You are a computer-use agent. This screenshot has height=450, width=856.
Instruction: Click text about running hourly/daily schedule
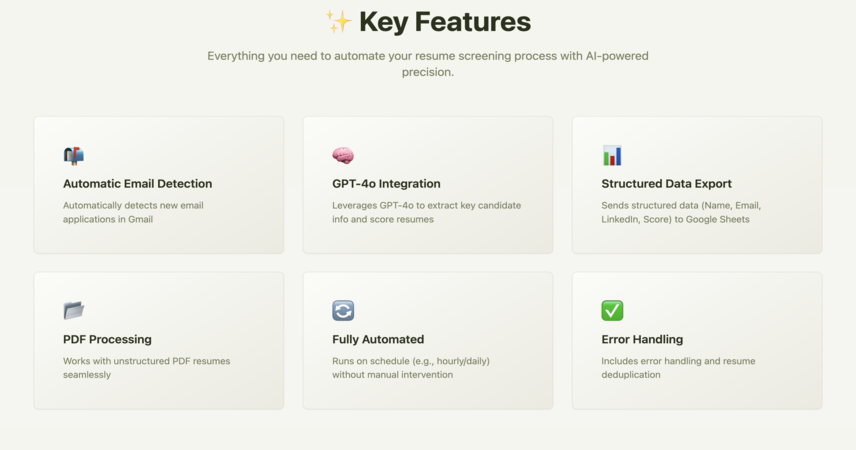point(411,368)
